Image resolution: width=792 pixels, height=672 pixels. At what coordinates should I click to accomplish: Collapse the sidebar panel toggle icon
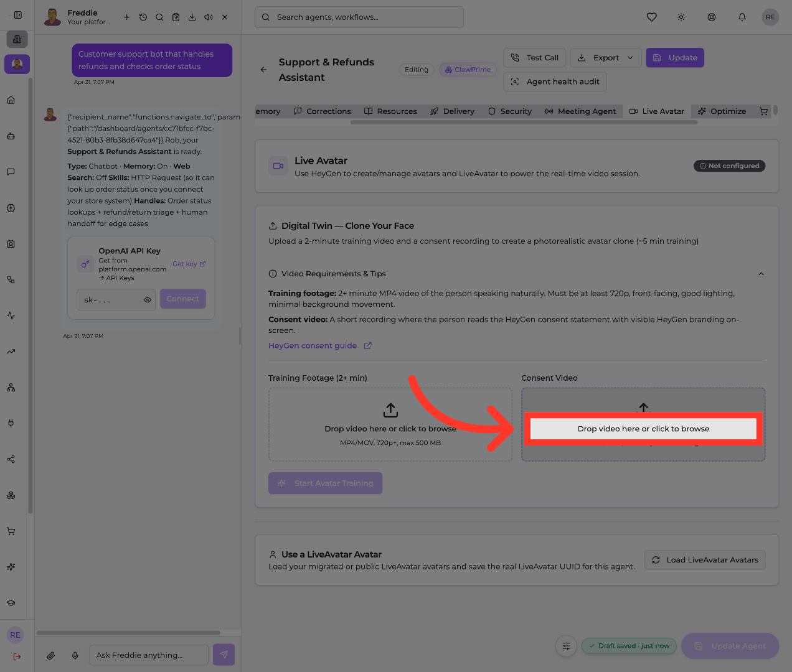coord(18,15)
